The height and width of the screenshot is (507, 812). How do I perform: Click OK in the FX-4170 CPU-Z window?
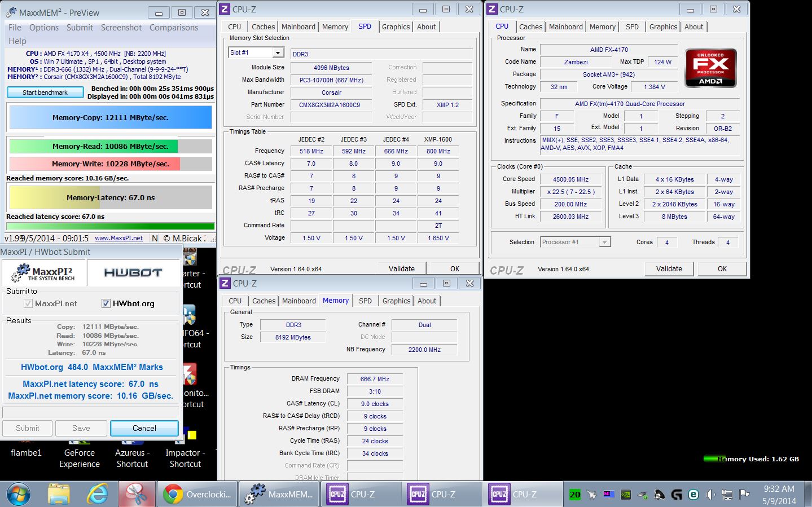722,268
